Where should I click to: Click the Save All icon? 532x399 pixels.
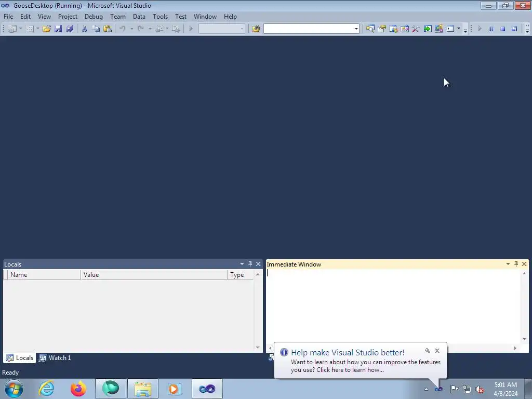(x=70, y=29)
